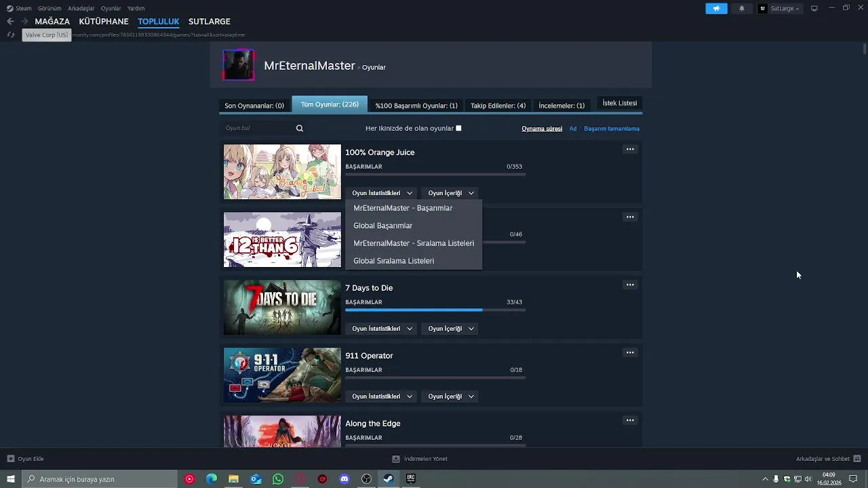Switch to Takip Edilenler tab
The width and height of the screenshot is (868, 488).
(x=498, y=105)
